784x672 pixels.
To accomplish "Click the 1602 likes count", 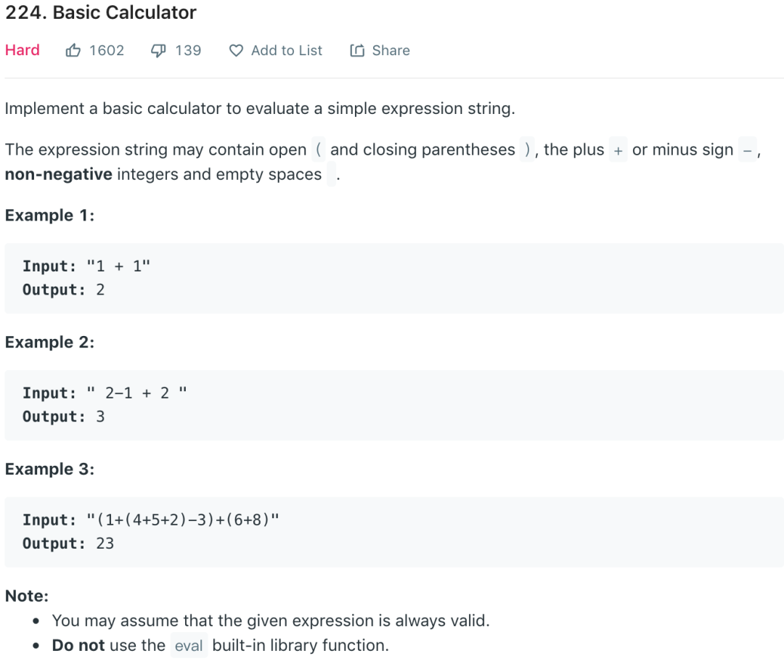I will coord(107,50).
